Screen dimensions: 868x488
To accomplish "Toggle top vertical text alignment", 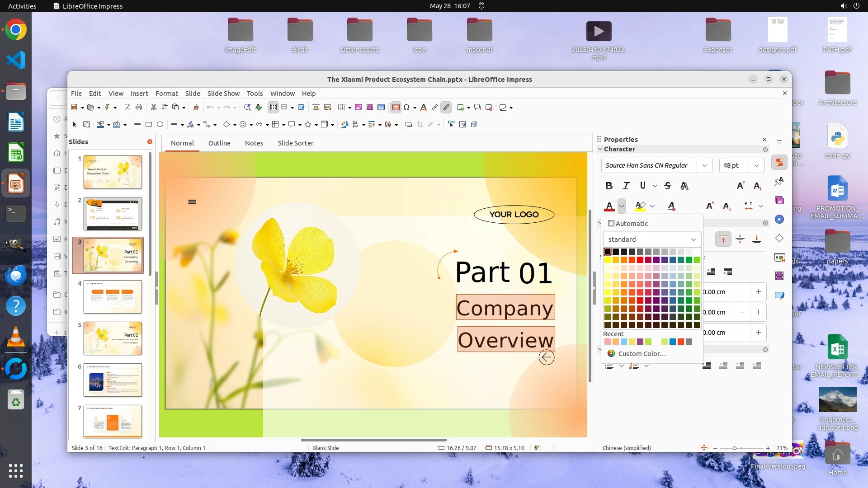I will [723, 239].
